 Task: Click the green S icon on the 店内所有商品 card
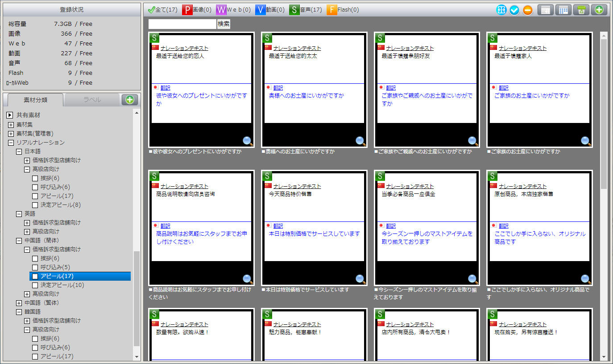pos(380,315)
